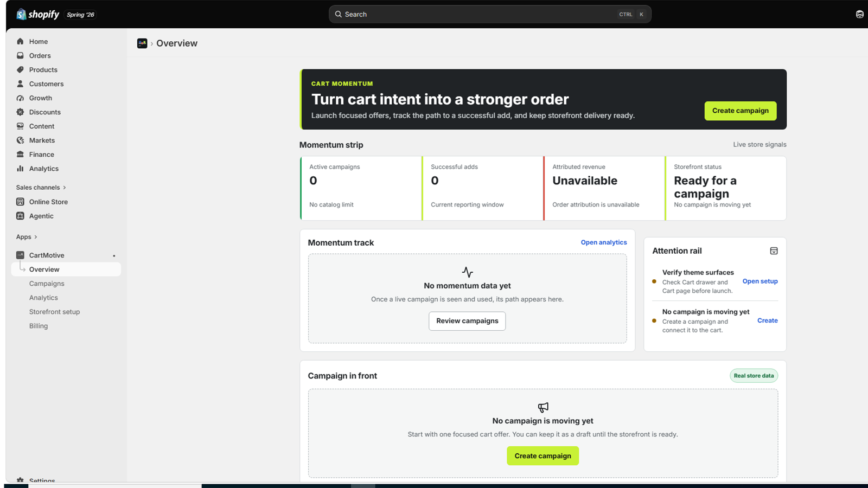Click the Online Store storefront icon

pyautogui.click(x=20, y=202)
